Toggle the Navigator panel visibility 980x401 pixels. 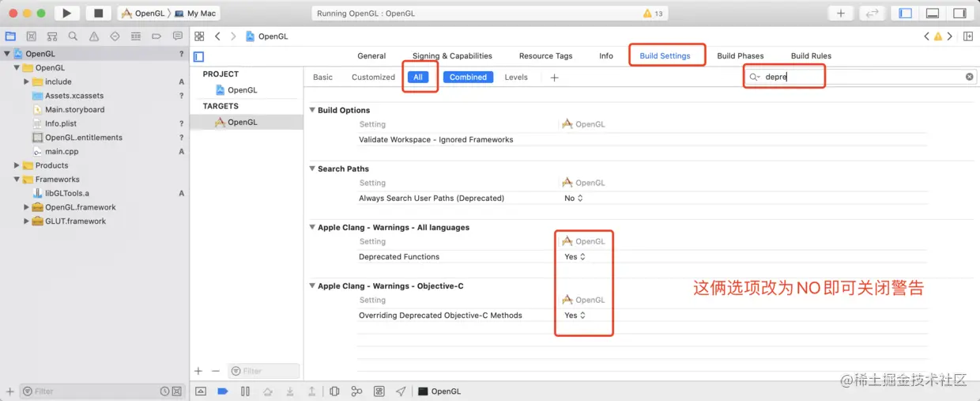(906, 13)
